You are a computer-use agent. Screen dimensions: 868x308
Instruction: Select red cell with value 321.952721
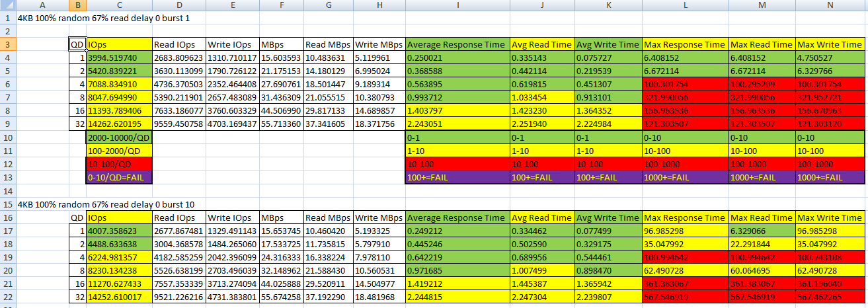click(829, 98)
